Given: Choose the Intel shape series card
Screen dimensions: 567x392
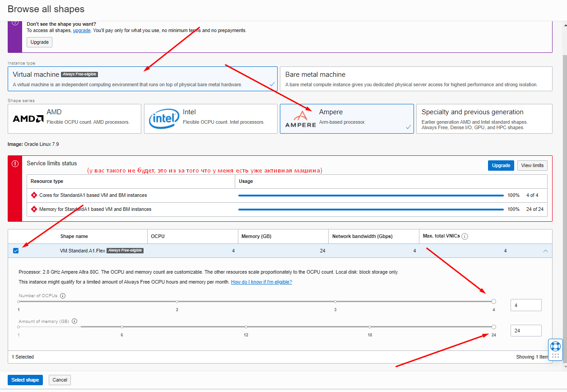Looking at the screenshot, I should [211, 119].
